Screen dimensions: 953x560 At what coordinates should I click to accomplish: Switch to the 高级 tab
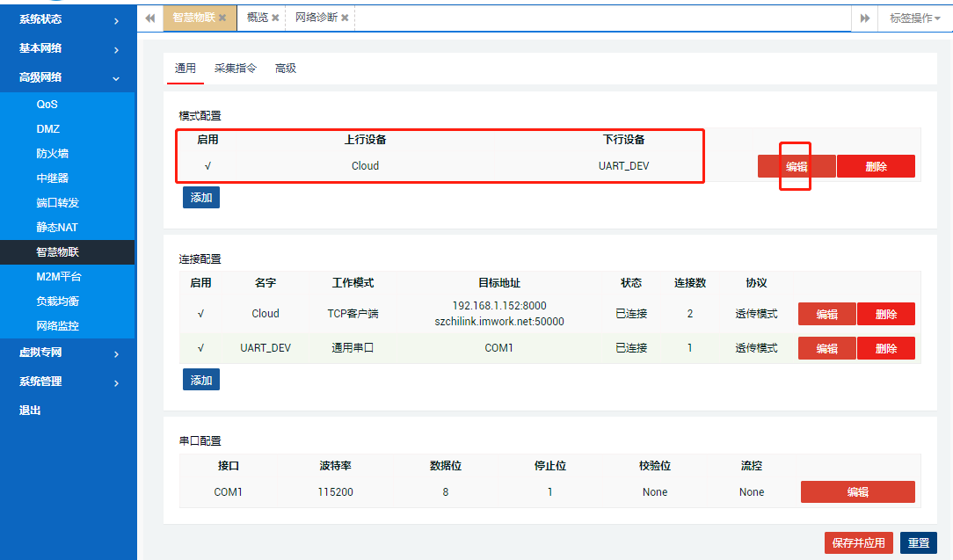click(285, 67)
